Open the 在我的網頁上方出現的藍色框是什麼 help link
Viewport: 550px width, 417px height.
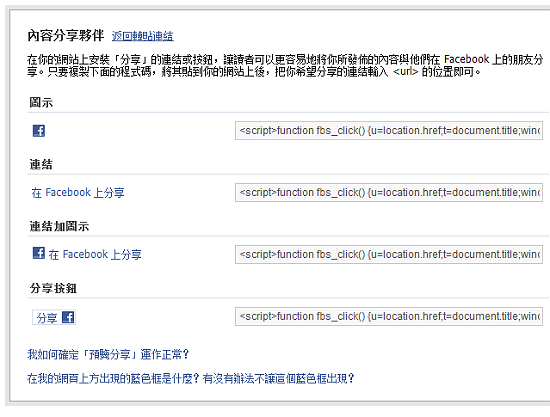190,378
